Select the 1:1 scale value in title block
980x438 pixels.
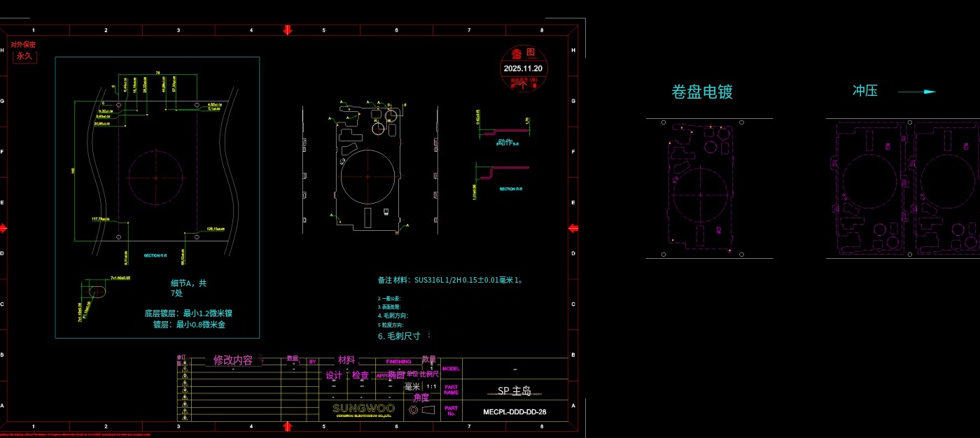(431, 386)
